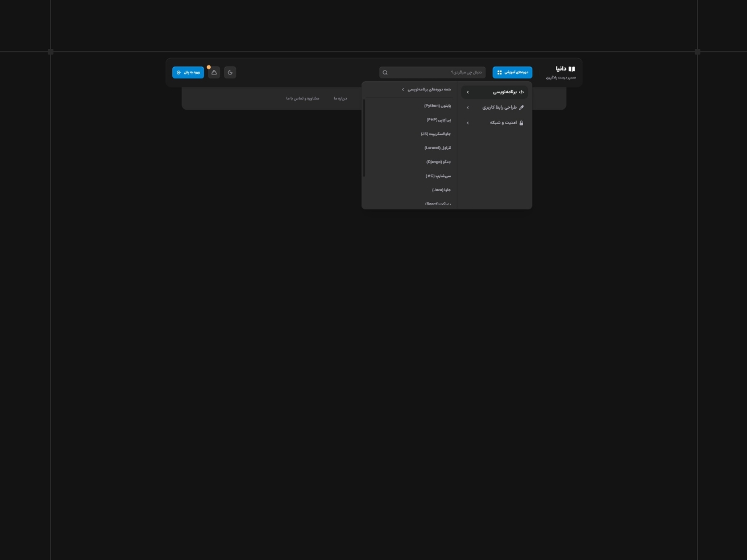Click the padlock icon beside امنیت و شبکه
The width and height of the screenshot is (747, 560).
[521, 123]
